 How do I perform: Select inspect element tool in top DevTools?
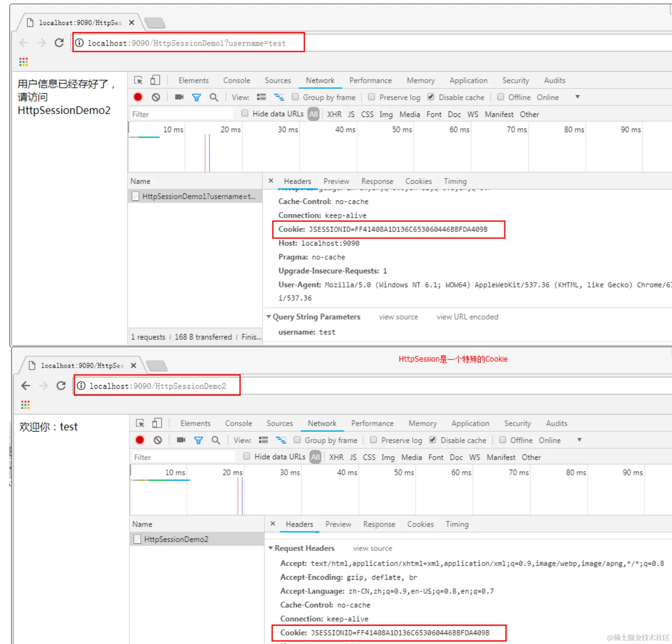tap(138, 80)
